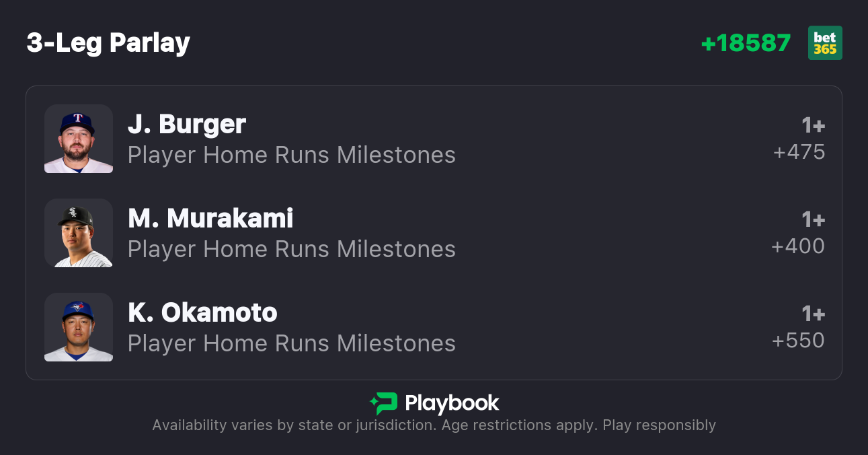Click the 1+ milestone for Burger
The width and height of the screenshot is (868, 455).
coord(813,126)
